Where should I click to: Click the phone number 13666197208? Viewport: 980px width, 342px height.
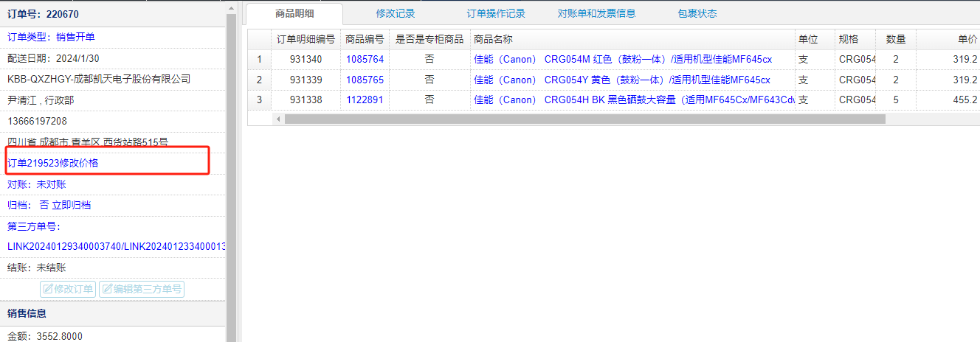coord(37,121)
